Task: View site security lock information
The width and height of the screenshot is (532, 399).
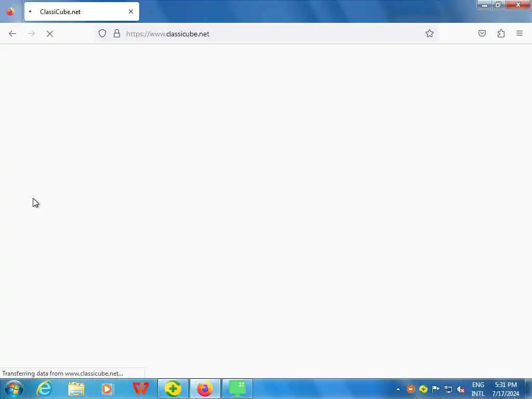Action: pyautogui.click(x=117, y=33)
